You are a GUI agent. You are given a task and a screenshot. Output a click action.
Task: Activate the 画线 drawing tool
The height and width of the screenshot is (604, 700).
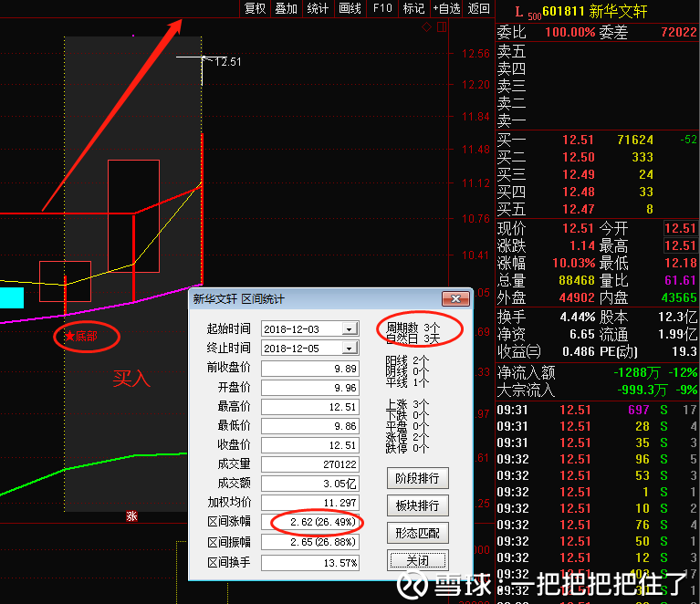350,8
